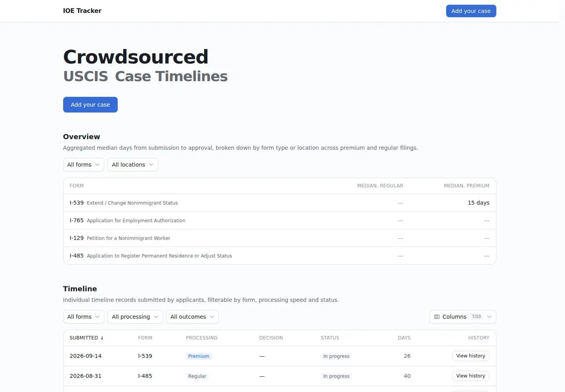Click the 2026-08-31 submitted date
565x392 pixels.
click(x=86, y=376)
